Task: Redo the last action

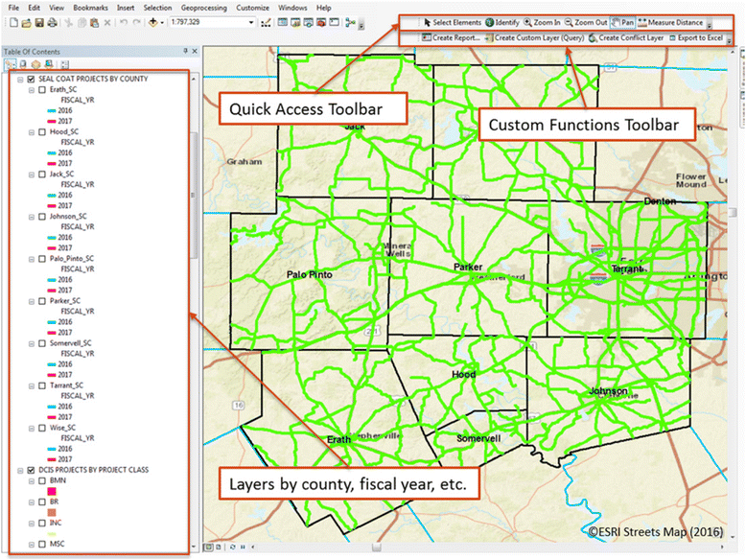Action: tap(136, 22)
